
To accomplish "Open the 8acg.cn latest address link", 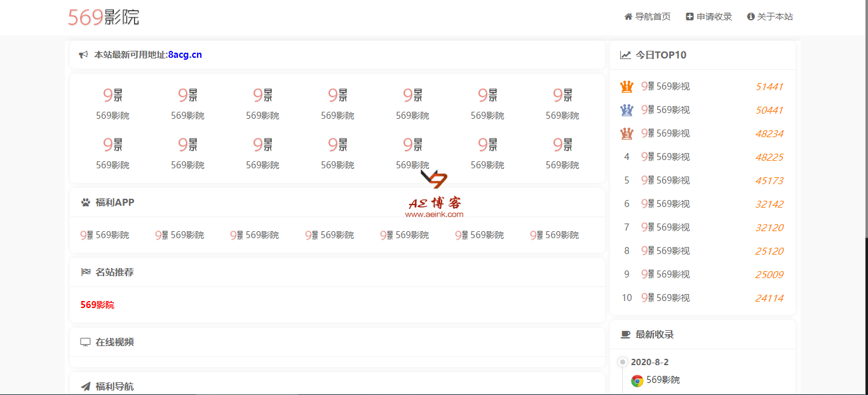I will pos(185,55).
